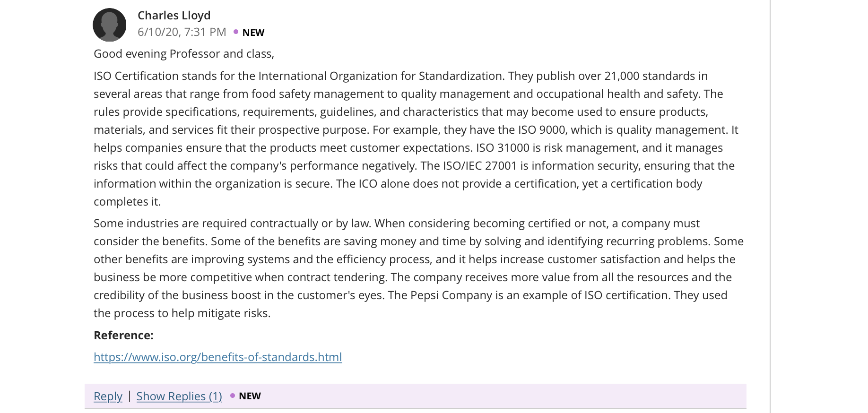
Task: Expand Show Replies (1)
Action: tap(179, 396)
